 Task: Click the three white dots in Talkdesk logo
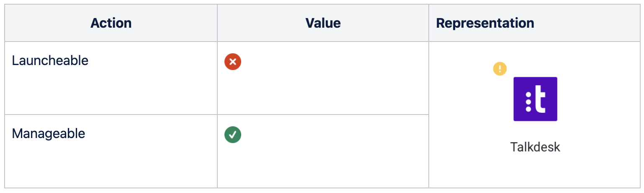pyautogui.click(x=528, y=102)
